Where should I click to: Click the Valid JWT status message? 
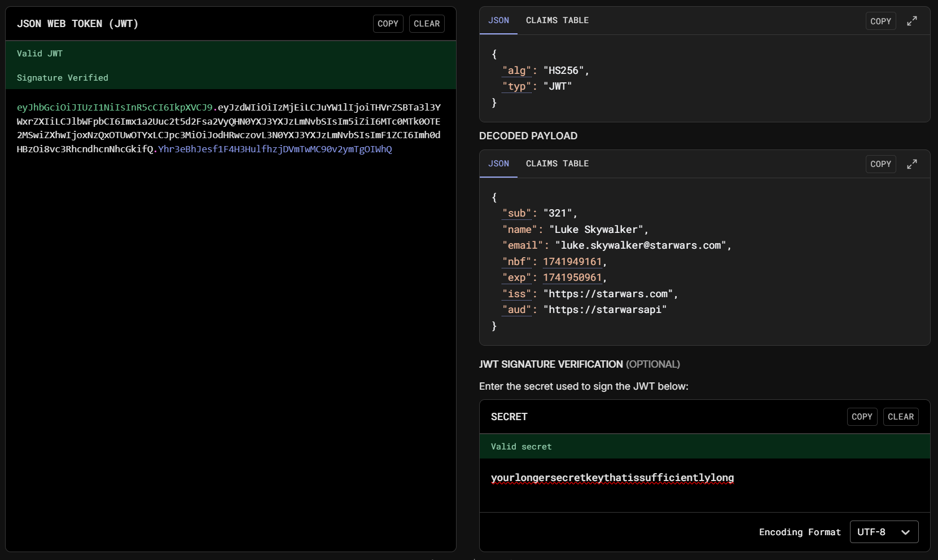point(40,54)
